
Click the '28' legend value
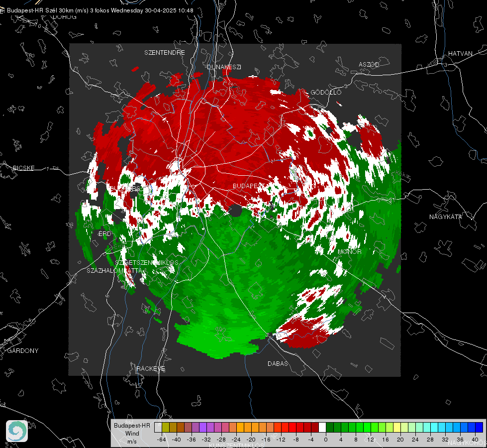pos(430,440)
